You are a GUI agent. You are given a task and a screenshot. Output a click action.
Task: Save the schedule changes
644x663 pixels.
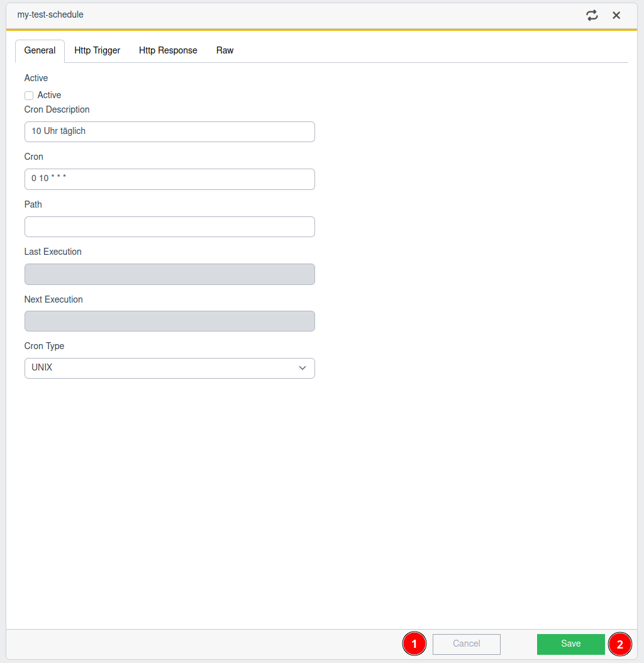pos(571,644)
